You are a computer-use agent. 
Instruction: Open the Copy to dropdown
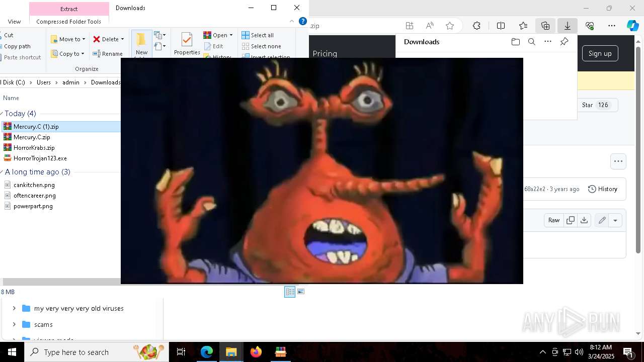pyautogui.click(x=68, y=54)
